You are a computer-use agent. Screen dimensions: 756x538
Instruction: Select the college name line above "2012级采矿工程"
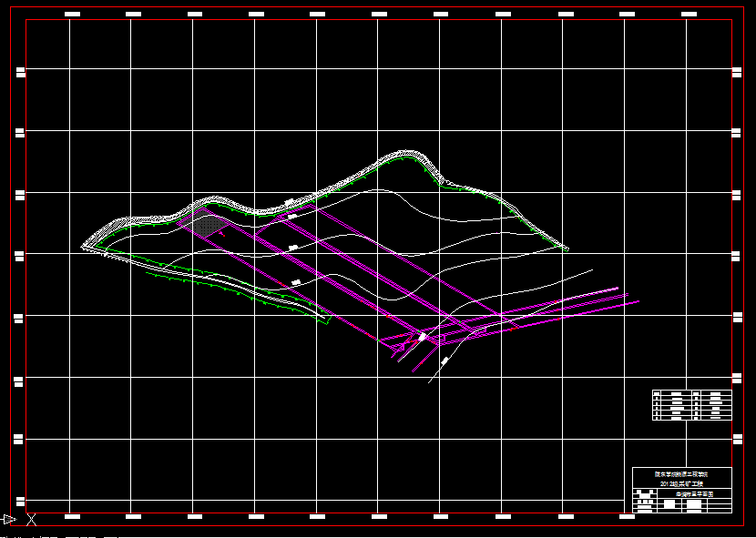680,474
